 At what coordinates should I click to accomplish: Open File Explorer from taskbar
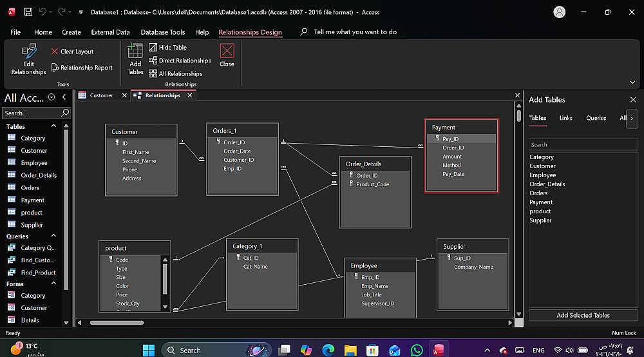point(350,351)
